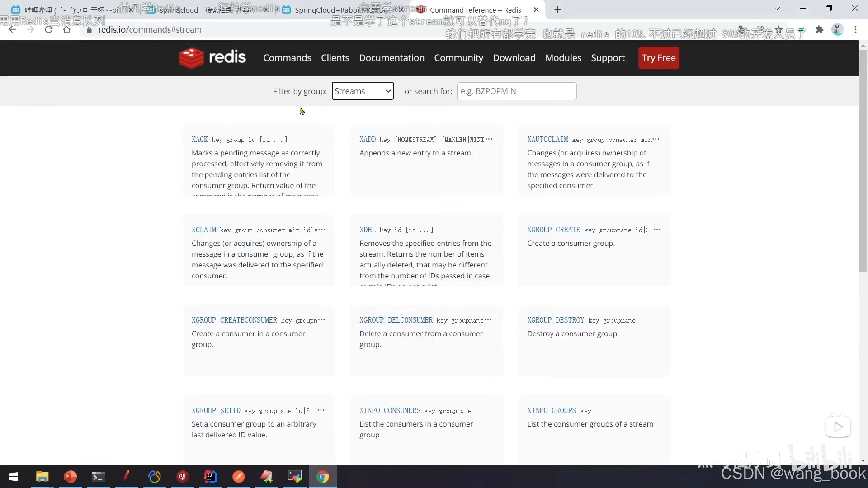
Task: Open the Support menu item
Action: point(608,58)
